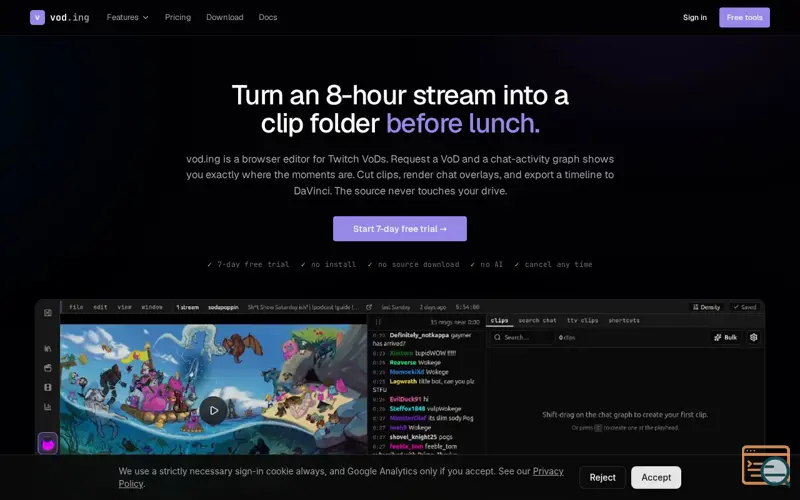Viewport: 800px width, 500px height.
Task: Click the top sidebar icon in editor preview
Action: tap(48, 313)
